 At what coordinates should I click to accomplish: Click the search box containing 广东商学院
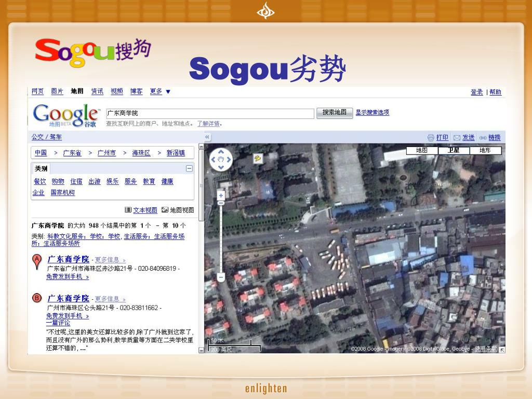210,113
